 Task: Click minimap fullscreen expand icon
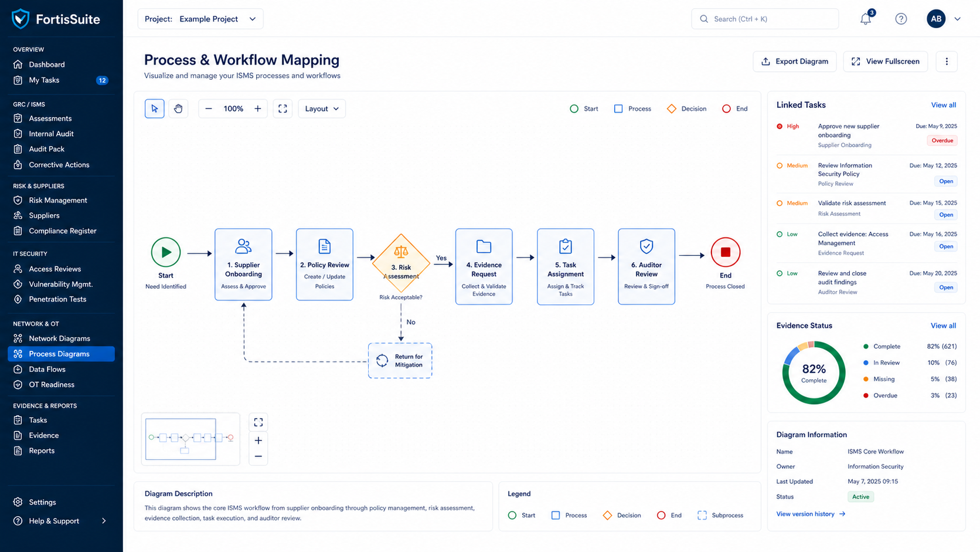click(x=258, y=422)
